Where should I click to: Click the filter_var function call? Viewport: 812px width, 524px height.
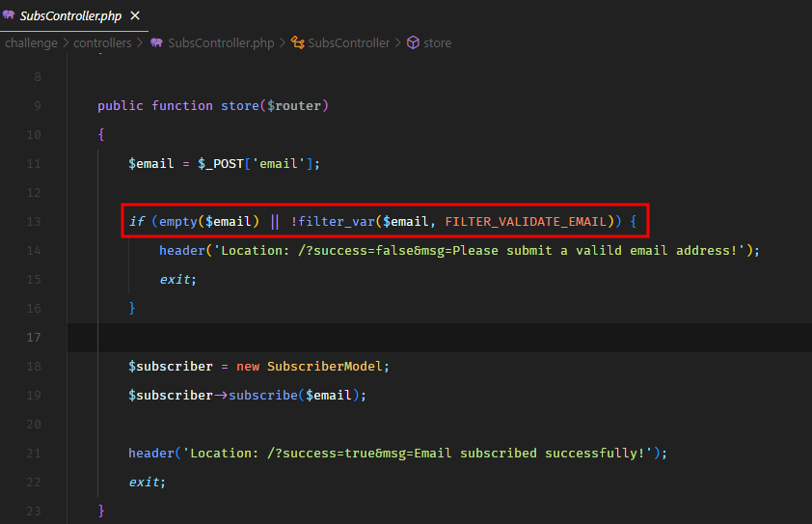[336, 222]
